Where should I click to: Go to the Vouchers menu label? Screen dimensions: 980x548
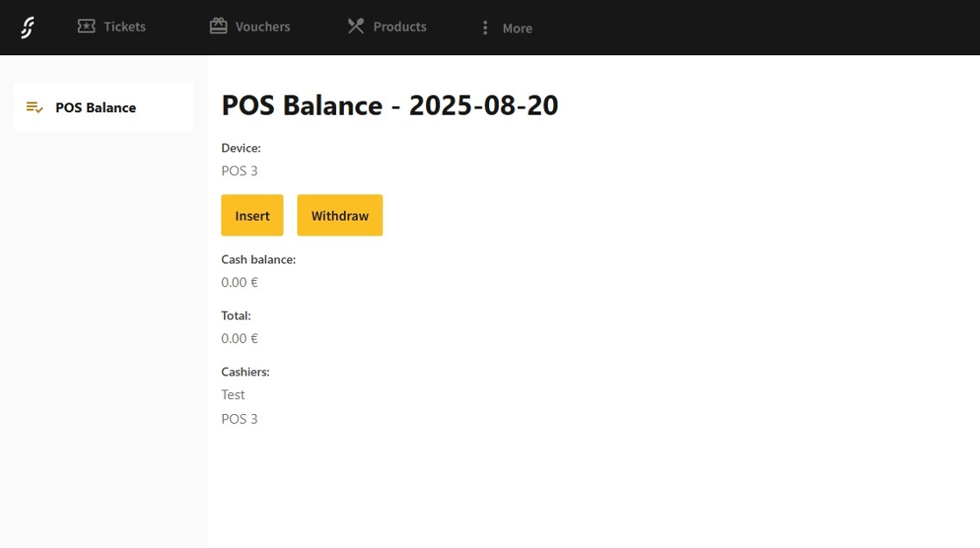point(262,27)
